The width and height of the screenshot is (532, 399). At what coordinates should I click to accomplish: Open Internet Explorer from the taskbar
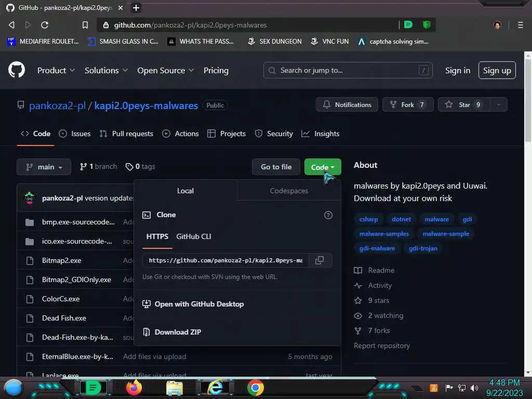click(x=216, y=388)
